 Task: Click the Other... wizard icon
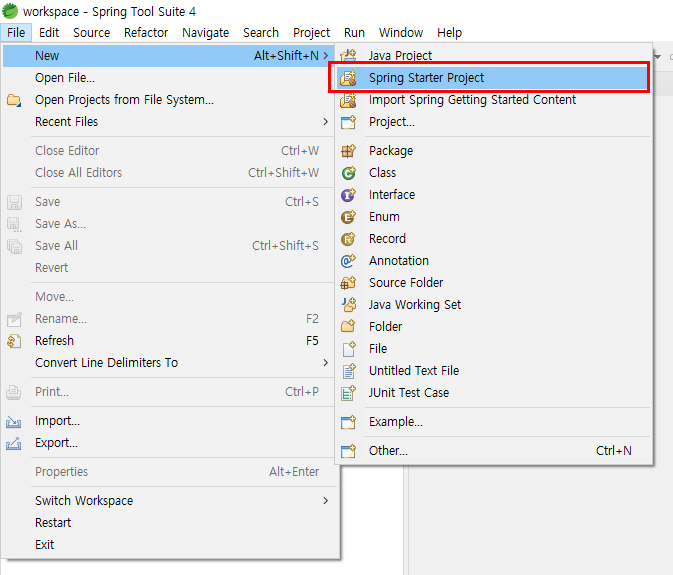348,451
